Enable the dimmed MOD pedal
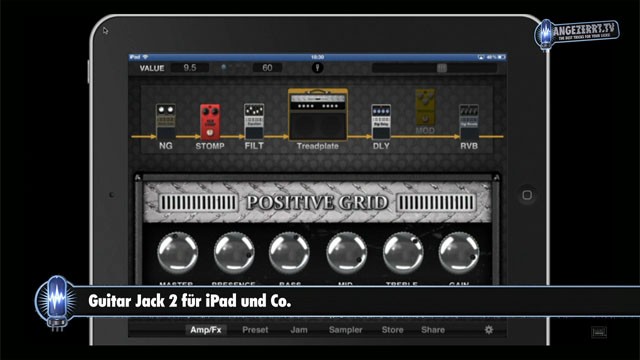This screenshot has width=640, height=360. [425, 107]
